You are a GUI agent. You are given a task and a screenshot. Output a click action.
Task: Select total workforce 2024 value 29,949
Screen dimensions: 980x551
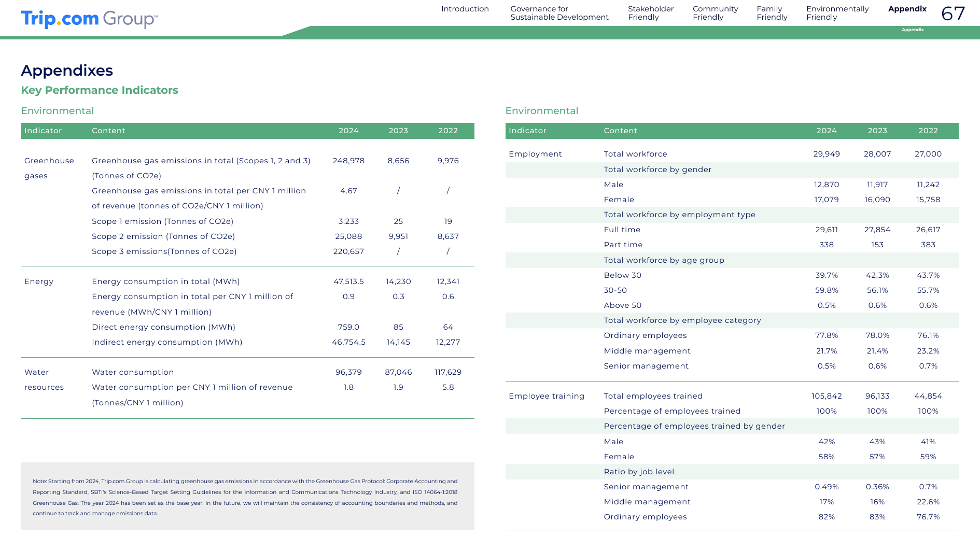point(827,154)
